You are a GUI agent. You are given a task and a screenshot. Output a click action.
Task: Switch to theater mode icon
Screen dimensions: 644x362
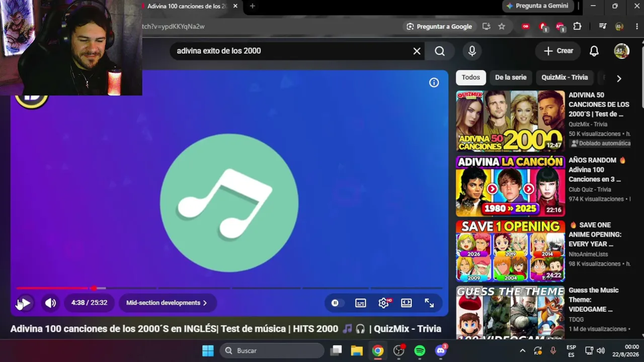point(407,303)
